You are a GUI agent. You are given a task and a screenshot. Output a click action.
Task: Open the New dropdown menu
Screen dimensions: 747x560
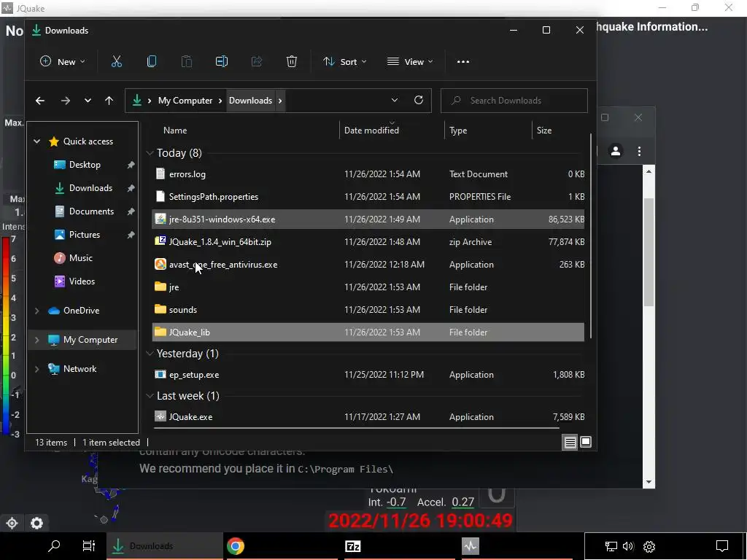pos(63,61)
